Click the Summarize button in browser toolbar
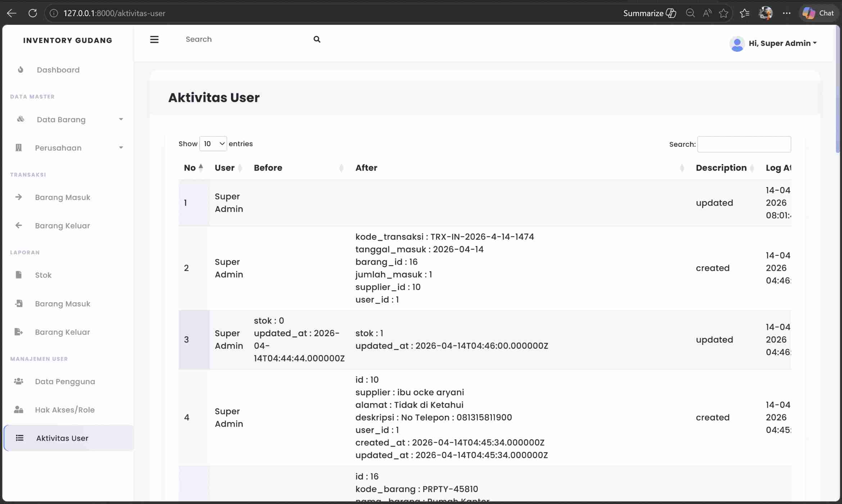The width and height of the screenshot is (842, 504). 649,13
